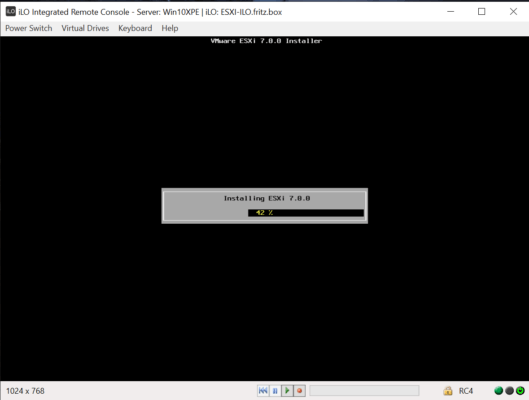Open the Help menu

170,28
